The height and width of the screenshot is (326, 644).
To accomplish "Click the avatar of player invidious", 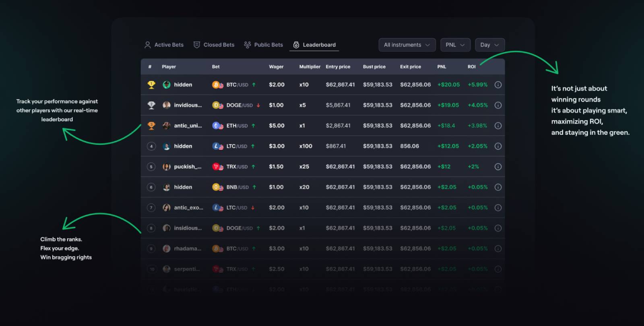I will pos(166,105).
